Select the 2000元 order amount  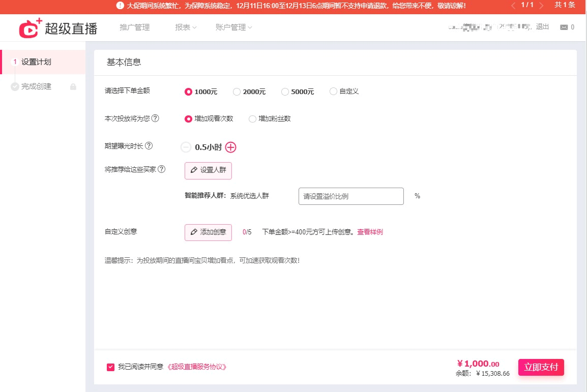(237, 92)
